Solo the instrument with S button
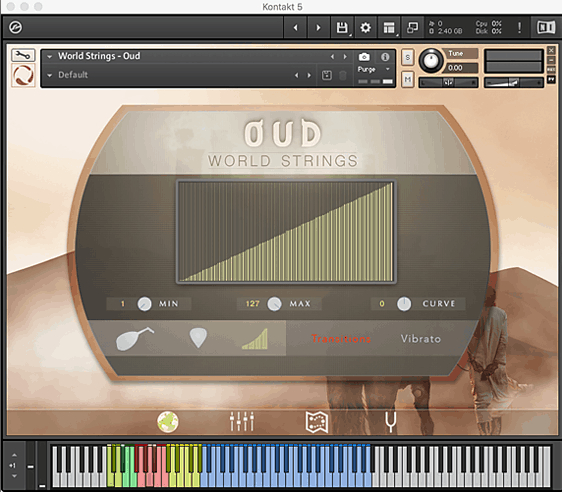 [408, 58]
